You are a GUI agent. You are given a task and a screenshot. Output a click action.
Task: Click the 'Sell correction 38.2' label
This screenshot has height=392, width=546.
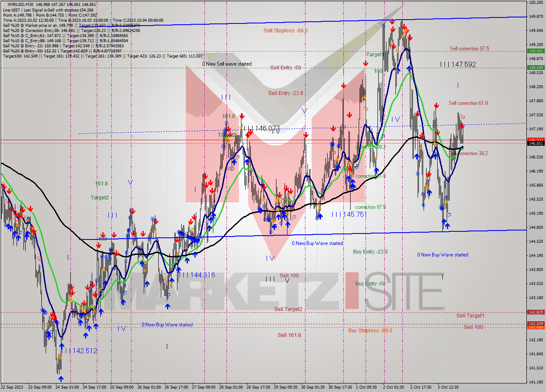[468, 153]
